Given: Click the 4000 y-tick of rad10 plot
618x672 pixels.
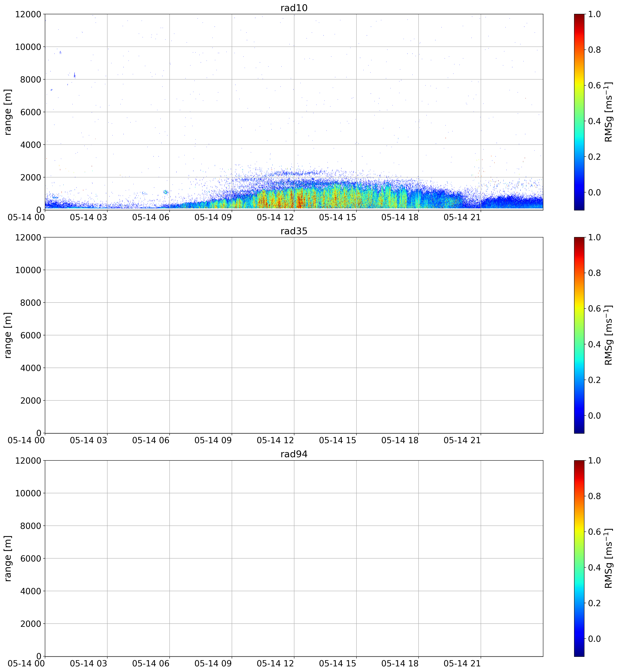Looking at the screenshot, I should [x=30, y=145].
